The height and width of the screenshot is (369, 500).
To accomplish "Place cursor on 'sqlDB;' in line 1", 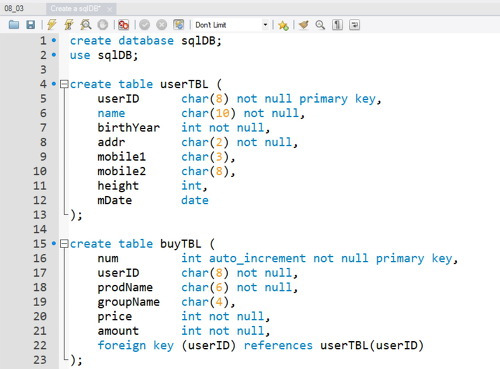I will point(201,41).
